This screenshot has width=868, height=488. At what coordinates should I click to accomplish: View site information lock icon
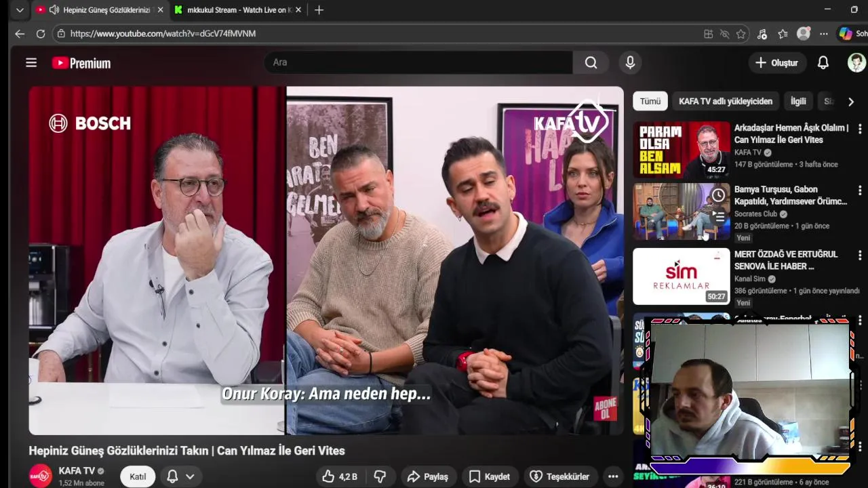(x=61, y=33)
